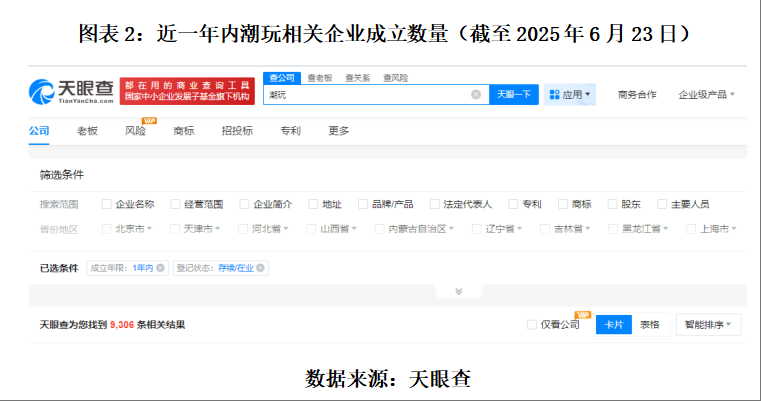Switch to the 老板 tab
Screen dimensions: 761x401
pyautogui.click(x=87, y=131)
